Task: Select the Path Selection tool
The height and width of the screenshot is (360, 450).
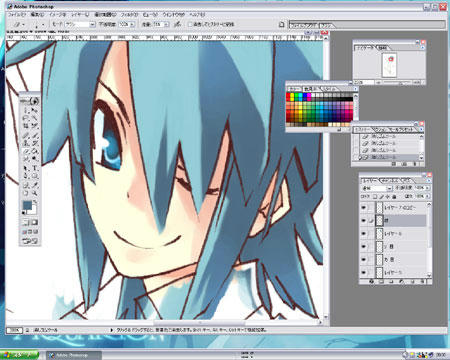Action: (x=26, y=168)
